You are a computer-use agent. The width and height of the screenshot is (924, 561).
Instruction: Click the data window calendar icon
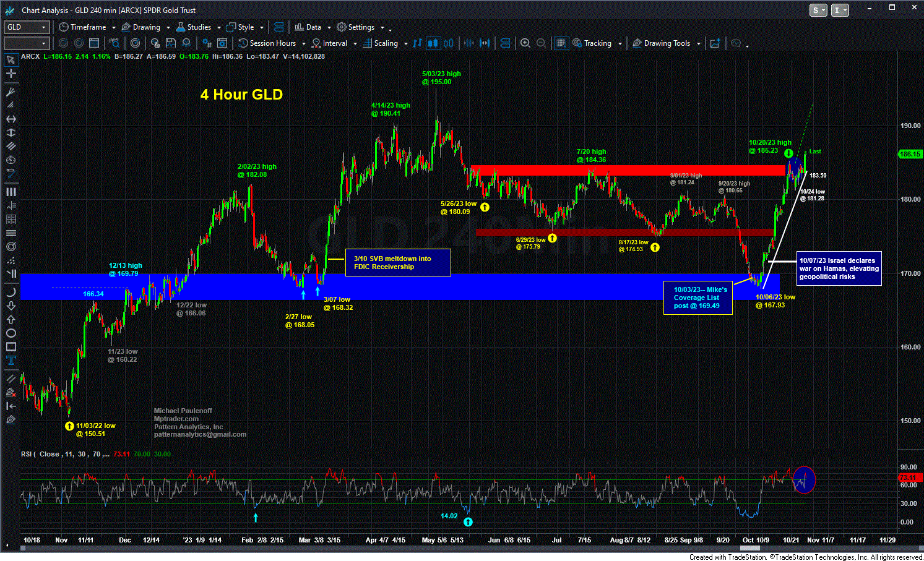click(94, 43)
